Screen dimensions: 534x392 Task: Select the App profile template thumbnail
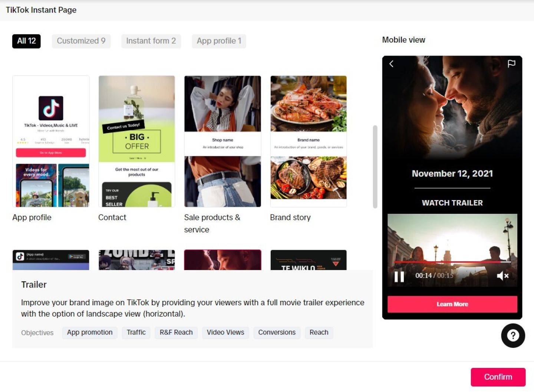51,141
